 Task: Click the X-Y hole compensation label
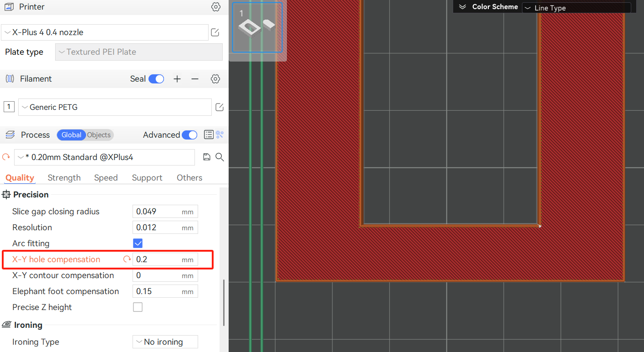click(56, 259)
